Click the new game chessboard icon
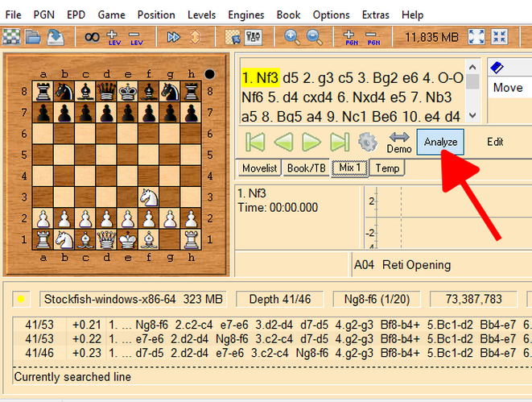Viewport: 532px width, 402px height. click(11, 36)
